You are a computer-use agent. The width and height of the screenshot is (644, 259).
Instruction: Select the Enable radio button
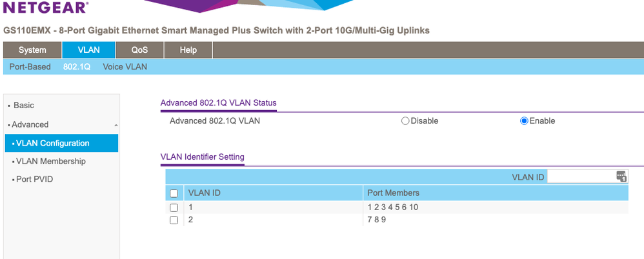click(x=524, y=121)
